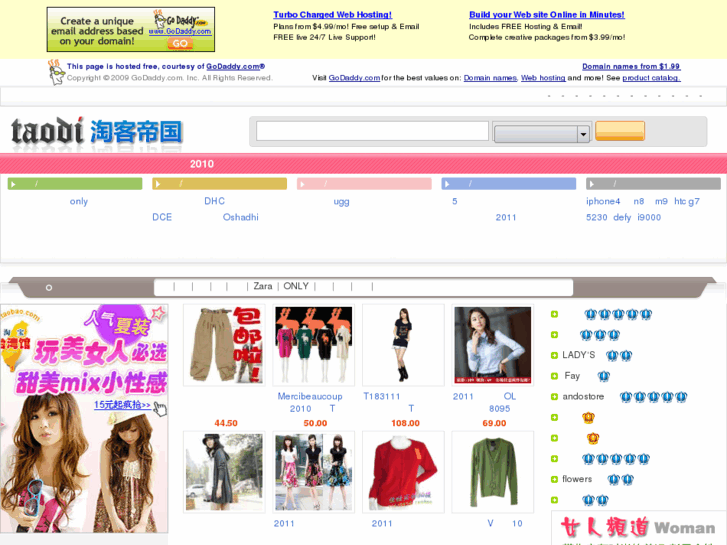The height and width of the screenshot is (545, 727).
Task: Click the DCE keyword link
Action: tap(162, 217)
